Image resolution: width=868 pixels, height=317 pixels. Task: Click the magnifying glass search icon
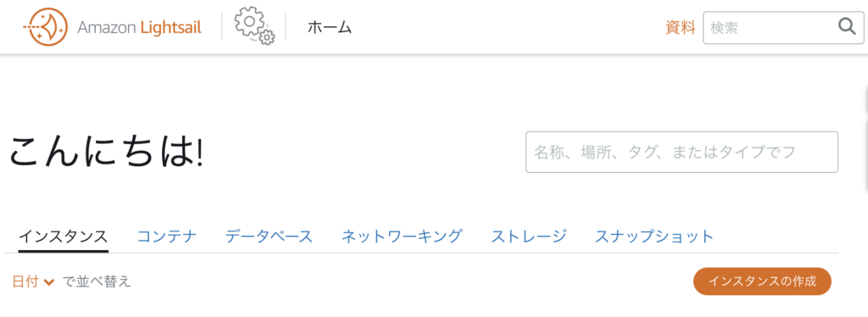[x=847, y=26]
